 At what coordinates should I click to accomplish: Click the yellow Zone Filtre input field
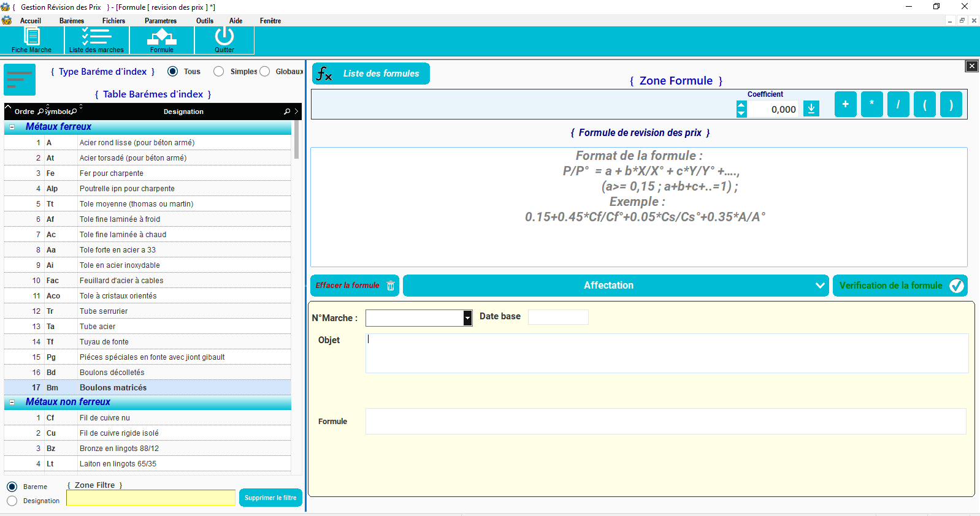(151, 498)
